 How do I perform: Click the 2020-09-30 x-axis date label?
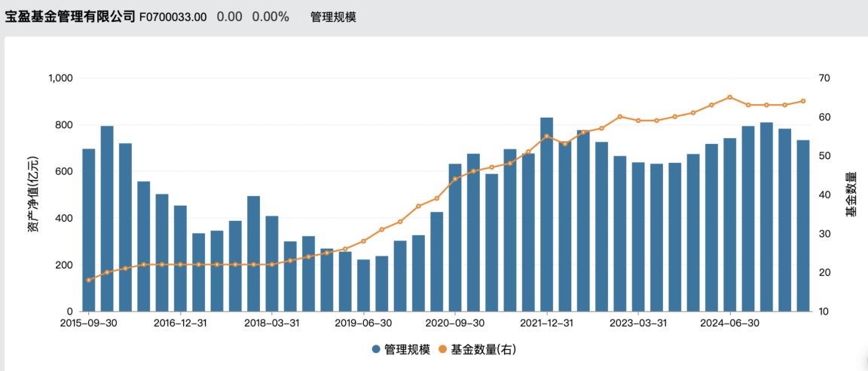tap(455, 323)
